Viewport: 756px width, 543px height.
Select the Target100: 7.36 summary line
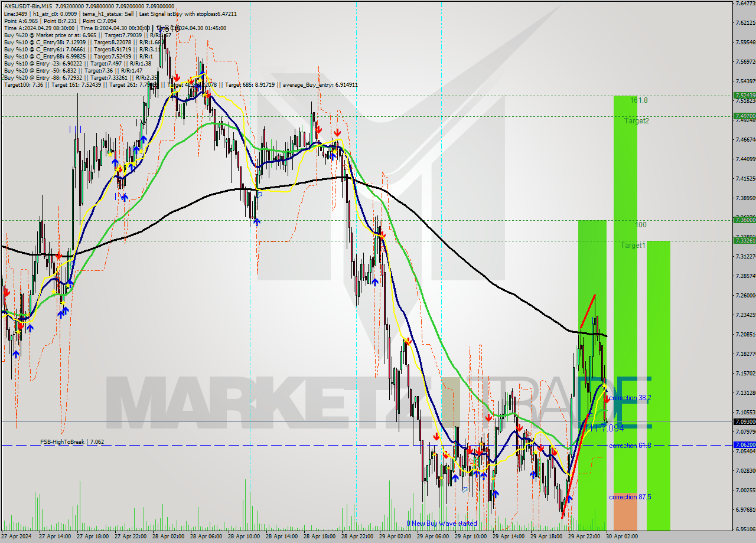(x=180, y=85)
